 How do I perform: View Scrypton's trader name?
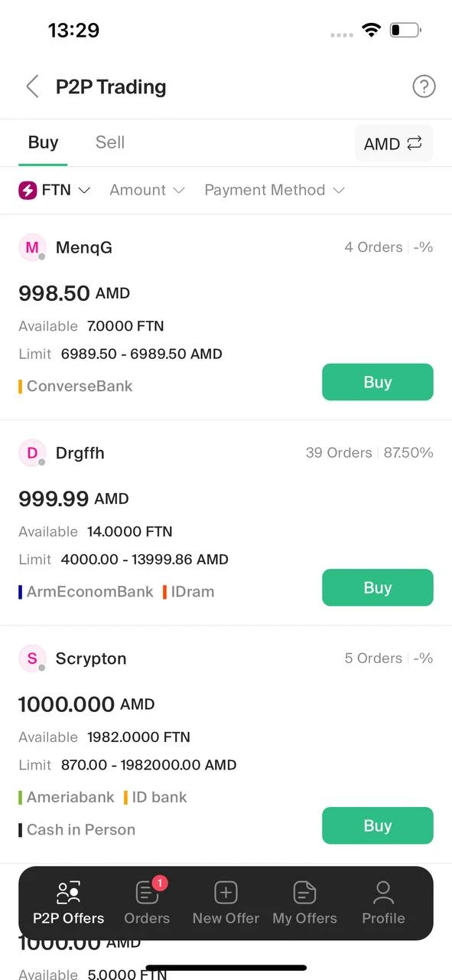[x=91, y=658]
